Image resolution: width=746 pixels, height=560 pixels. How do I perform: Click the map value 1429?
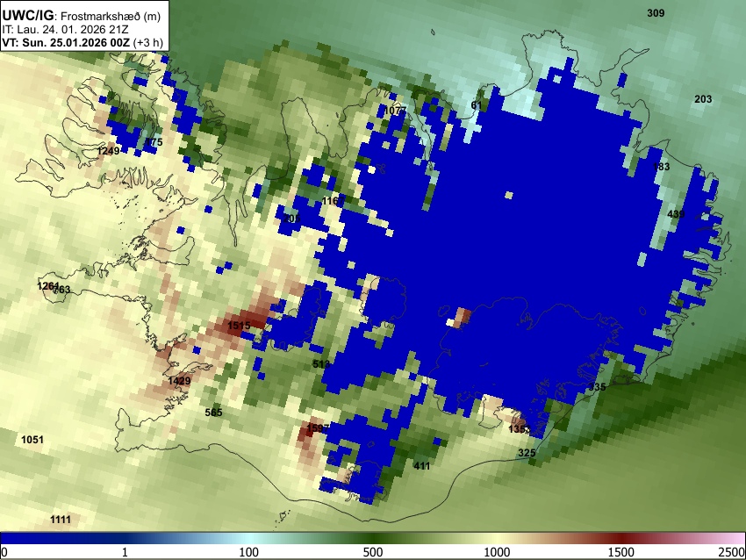(x=179, y=381)
